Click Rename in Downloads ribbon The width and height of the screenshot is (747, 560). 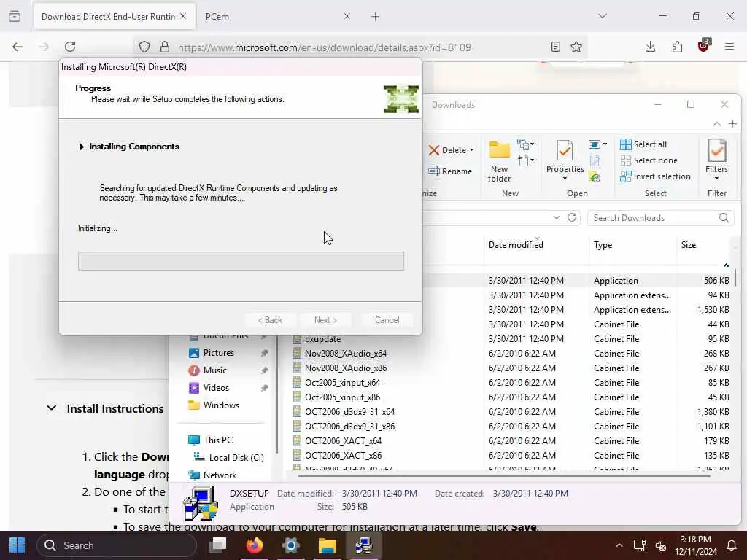click(x=450, y=171)
